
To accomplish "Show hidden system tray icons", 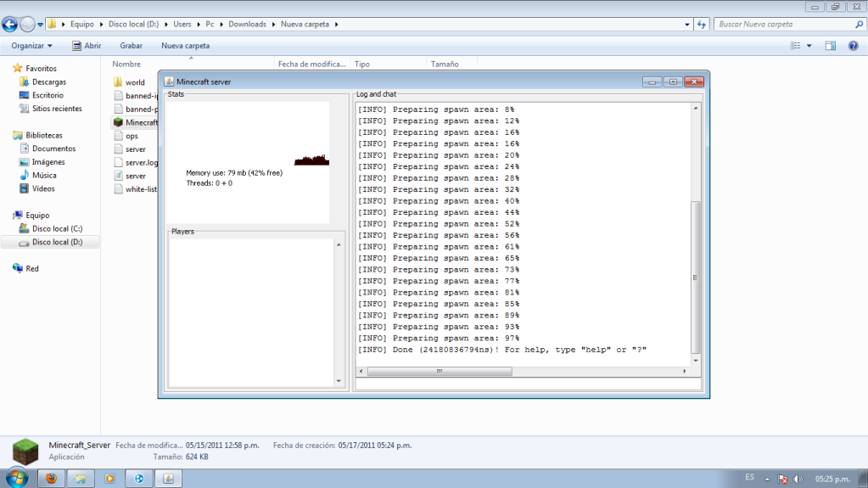I will pyautogui.click(x=767, y=480).
